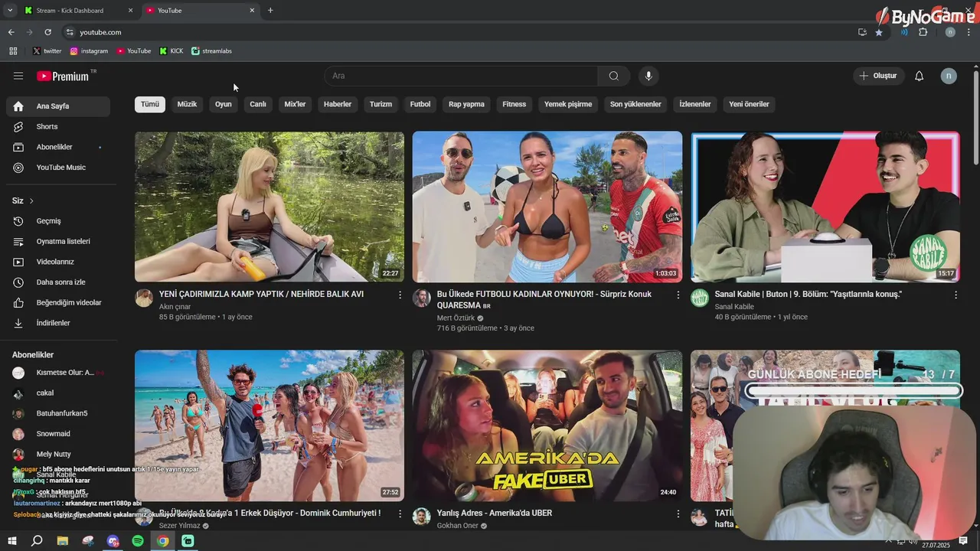Focus the Ara search field
This screenshot has width=980, height=551.
point(461,76)
